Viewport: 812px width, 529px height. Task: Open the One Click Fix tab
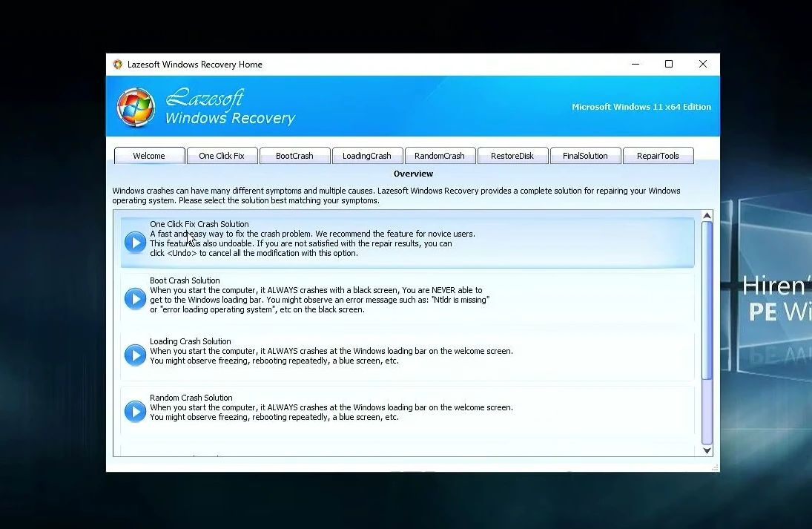pos(222,156)
